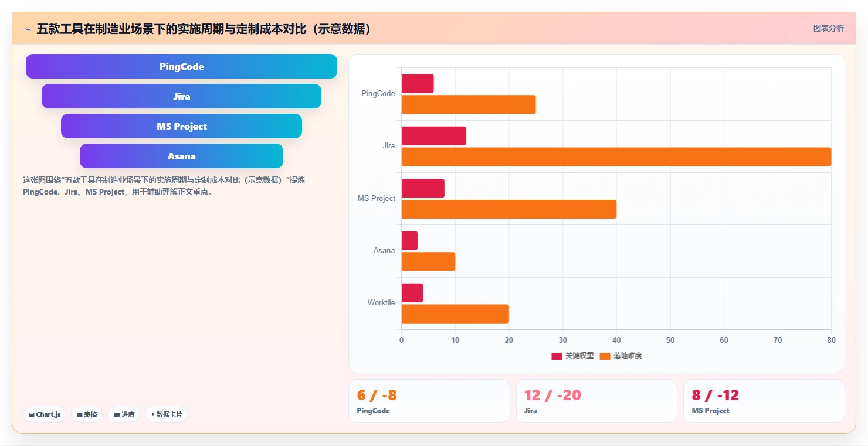This screenshot has height=446, width=868.
Task: Open the Jira 12 / -20 data card
Action: click(596, 401)
